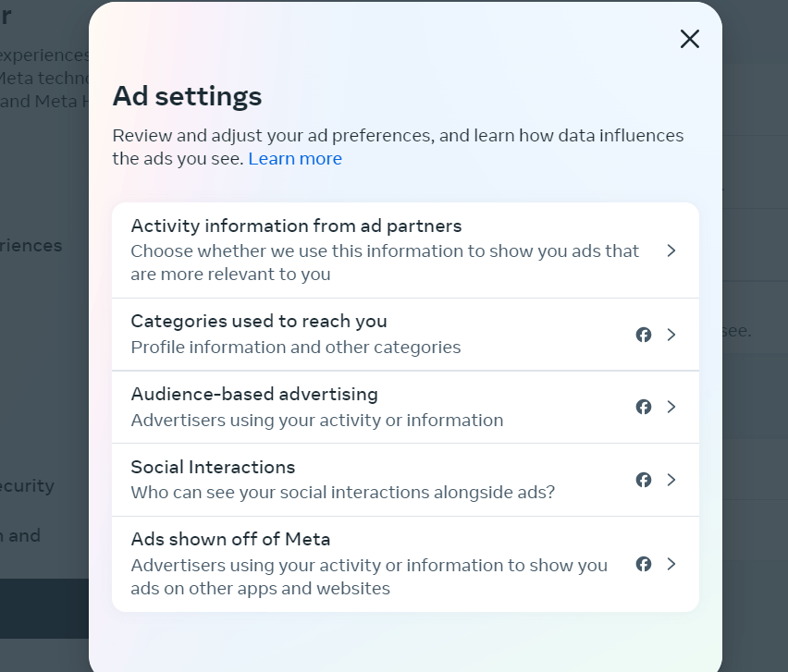Click Facebook icon in Categories row
This screenshot has height=672, width=788.
[644, 335]
